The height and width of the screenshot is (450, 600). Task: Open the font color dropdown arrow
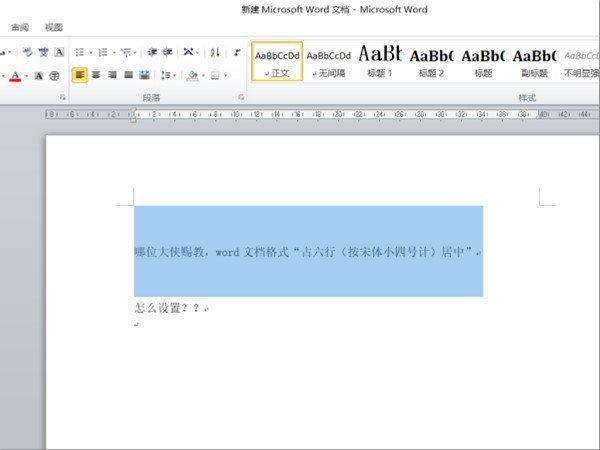[26, 76]
